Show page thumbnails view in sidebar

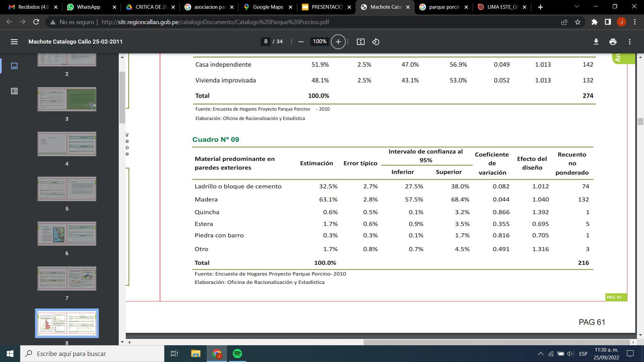pyautogui.click(x=14, y=66)
